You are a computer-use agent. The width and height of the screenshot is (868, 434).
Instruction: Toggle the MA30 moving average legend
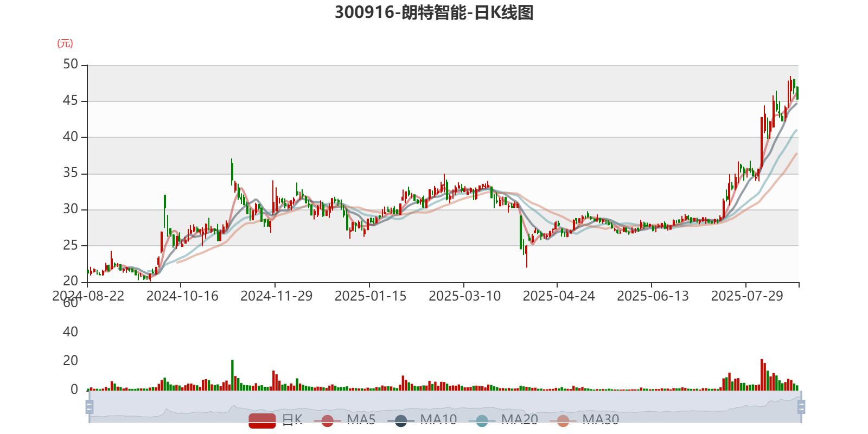[x=584, y=420]
